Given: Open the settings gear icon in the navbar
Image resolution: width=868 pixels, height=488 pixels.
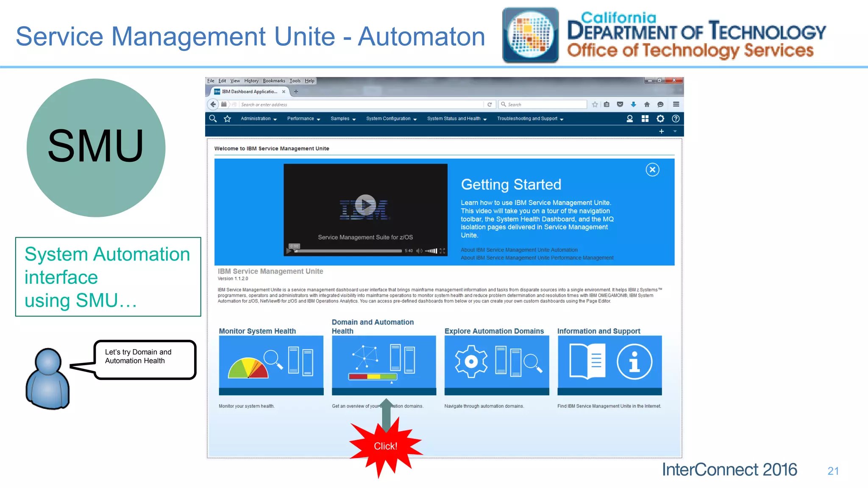Looking at the screenshot, I should coord(660,119).
